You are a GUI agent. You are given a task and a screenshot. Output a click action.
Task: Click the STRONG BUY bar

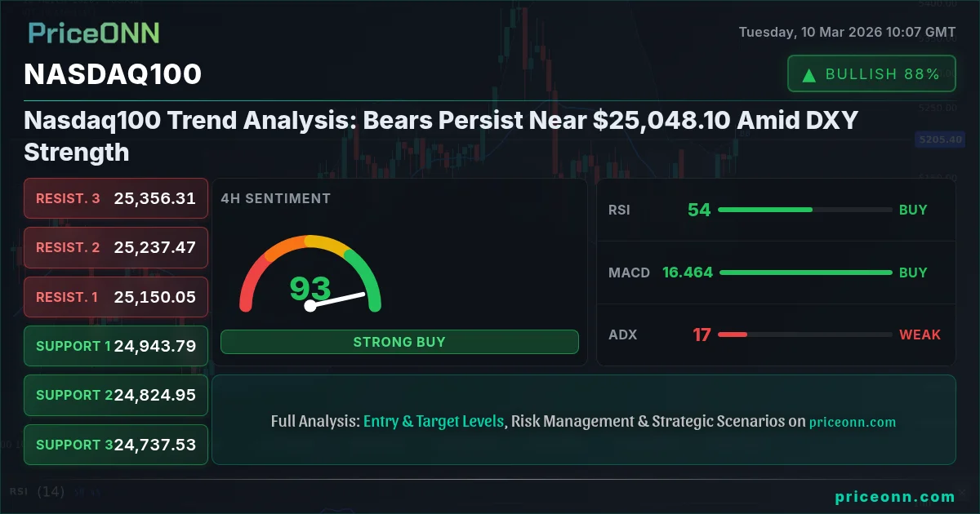pos(399,342)
